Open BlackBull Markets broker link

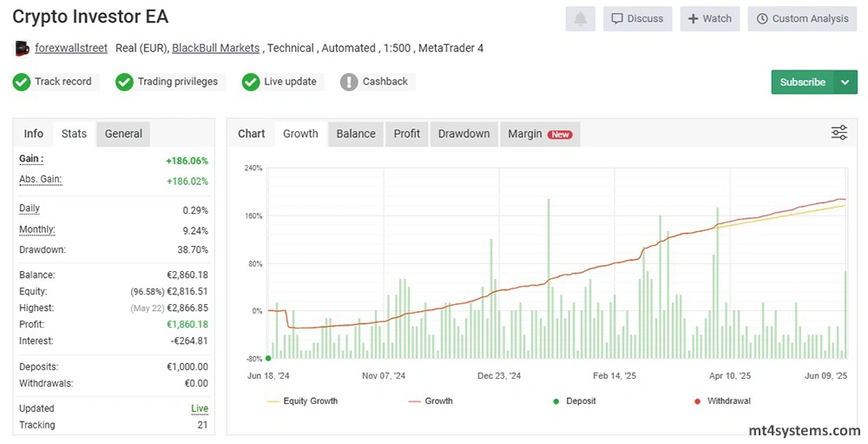(216, 49)
